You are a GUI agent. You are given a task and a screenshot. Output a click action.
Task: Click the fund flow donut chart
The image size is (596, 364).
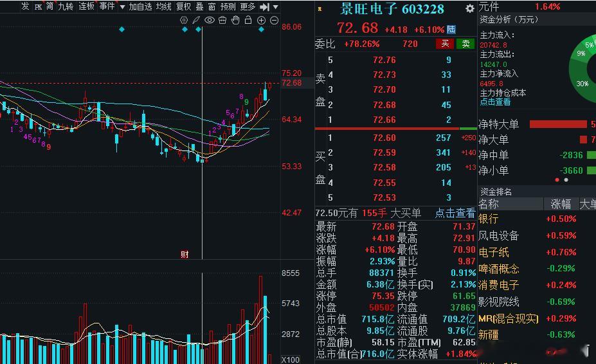pos(582,68)
